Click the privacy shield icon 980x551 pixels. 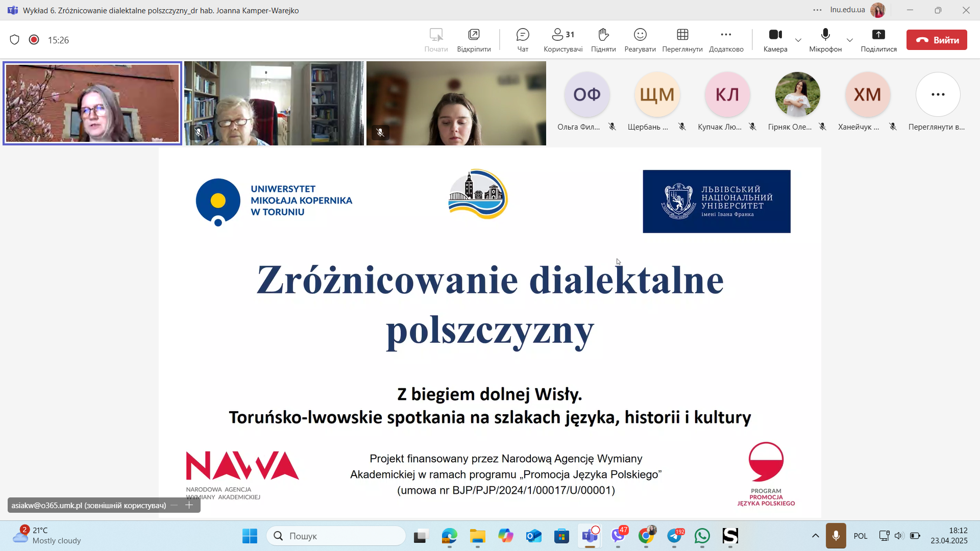(15, 40)
